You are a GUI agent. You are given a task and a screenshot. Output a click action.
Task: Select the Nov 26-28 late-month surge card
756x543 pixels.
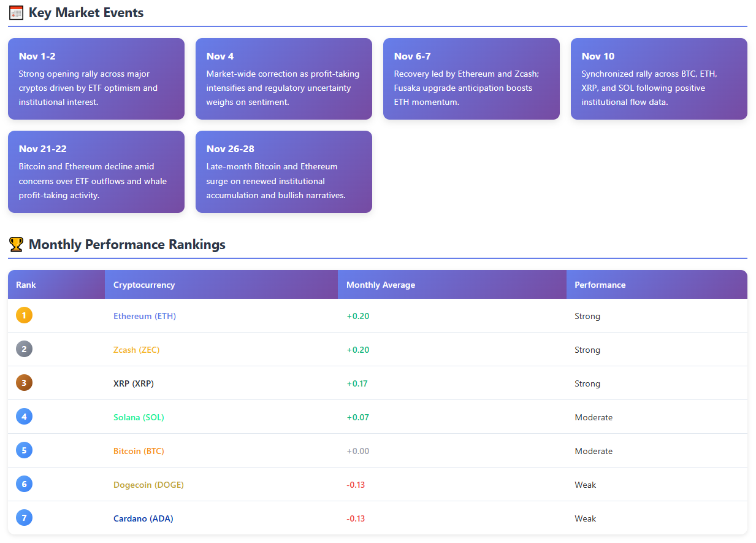(284, 172)
